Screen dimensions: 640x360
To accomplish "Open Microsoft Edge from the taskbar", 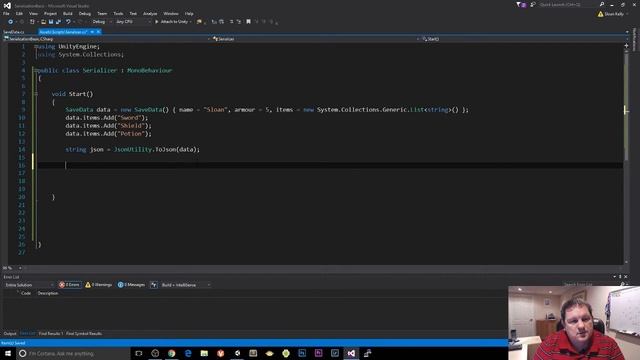I will pyautogui.click(x=188, y=353).
